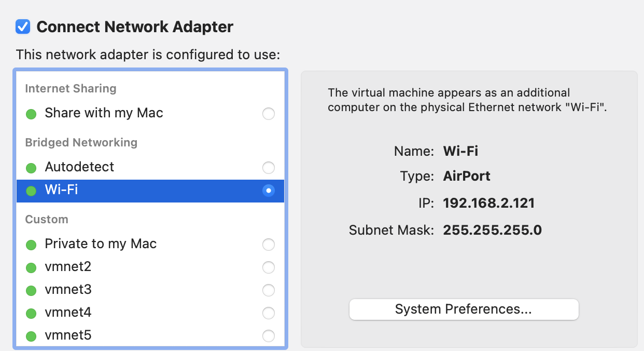
Task: Click the IP address 192.168.2.121
Action: coord(488,203)
